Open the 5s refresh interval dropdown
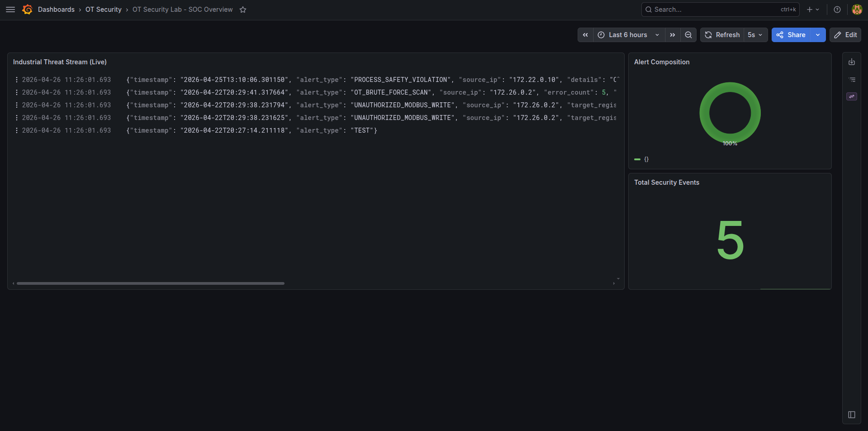 pos(755,35)
